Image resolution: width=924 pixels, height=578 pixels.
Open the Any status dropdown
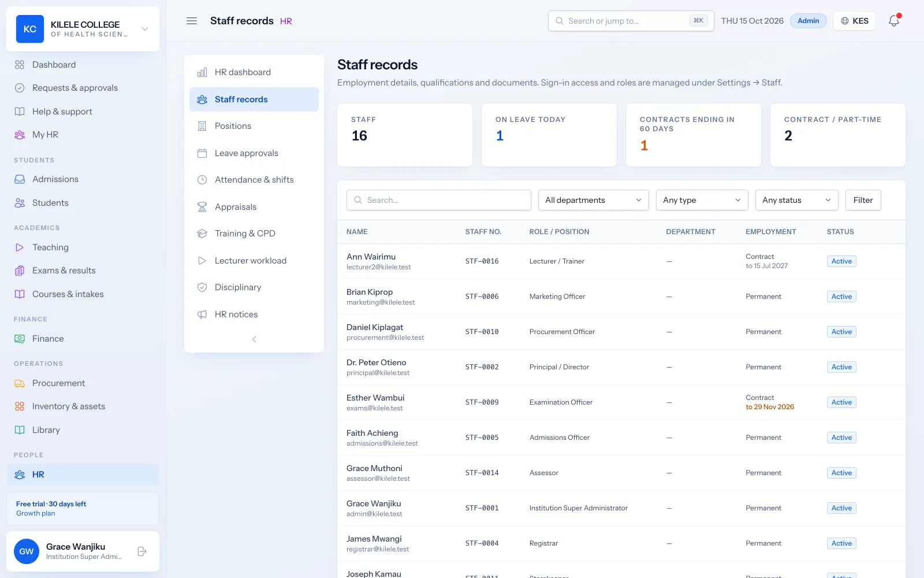(x=797, y=200)
